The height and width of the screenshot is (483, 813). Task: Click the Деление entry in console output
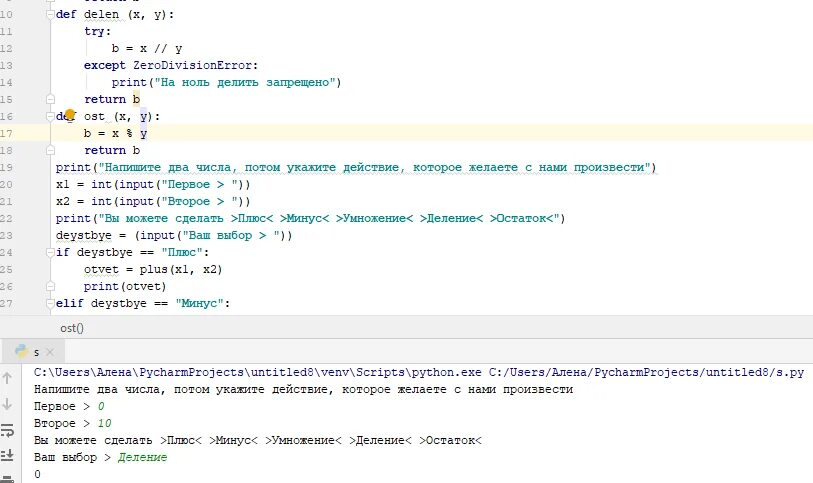pyautogui.click(x=143, y=457)
